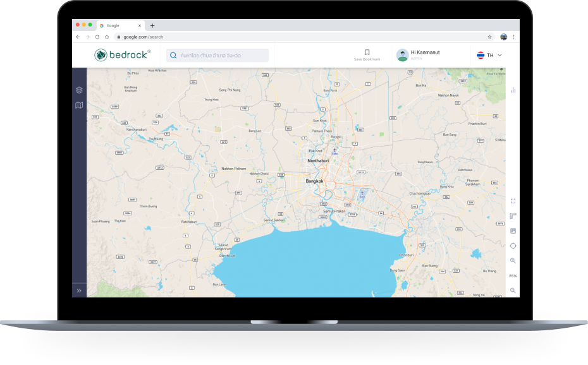Reload the page in browser

[x=97, y=37]
